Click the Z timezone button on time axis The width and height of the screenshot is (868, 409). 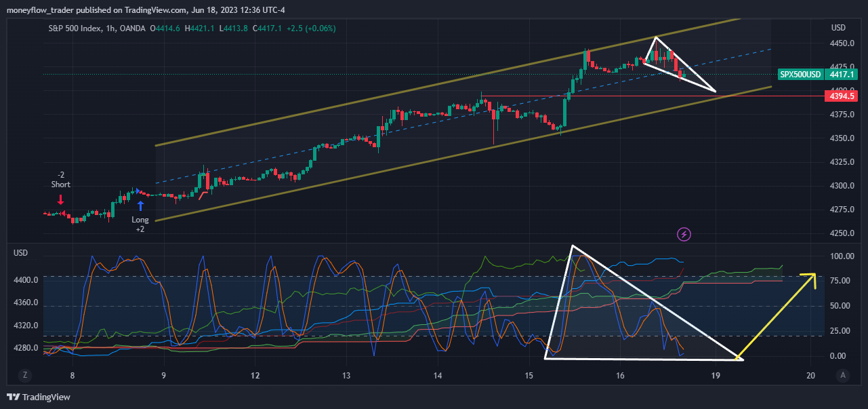click(x=24, y=375)
